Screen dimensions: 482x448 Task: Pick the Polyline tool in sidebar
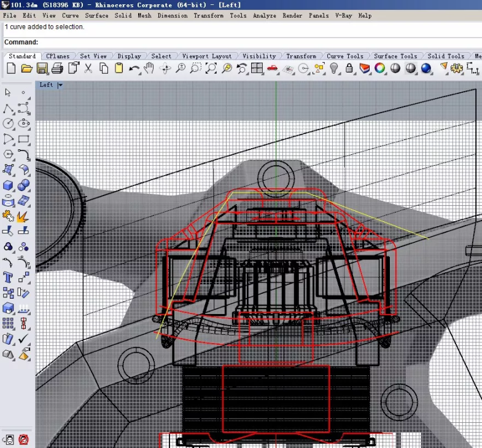[x=9, y=109]
